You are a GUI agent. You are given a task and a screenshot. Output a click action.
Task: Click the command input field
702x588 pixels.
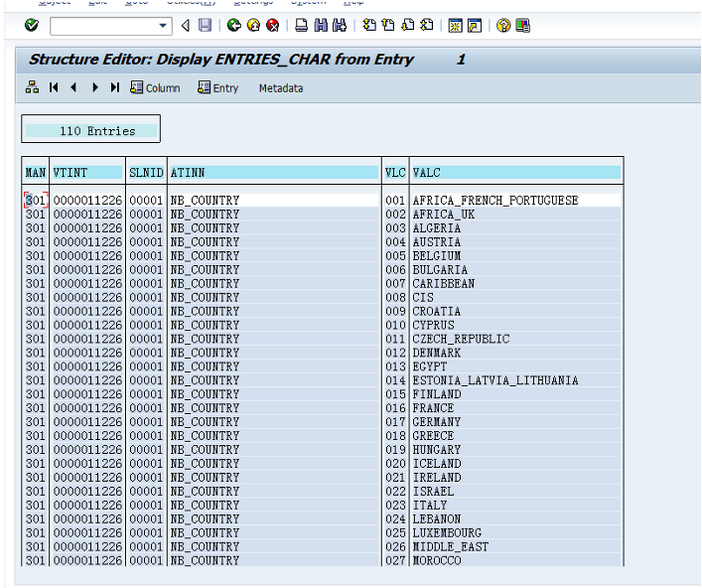(x=103, y=25)
